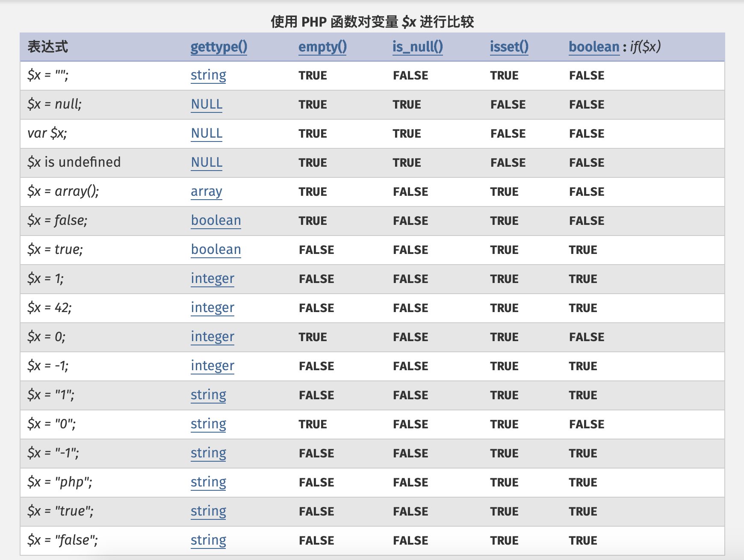
Task: Click isset() TRUE value in $x = "php" row
Action: click(x=504, y=483)
